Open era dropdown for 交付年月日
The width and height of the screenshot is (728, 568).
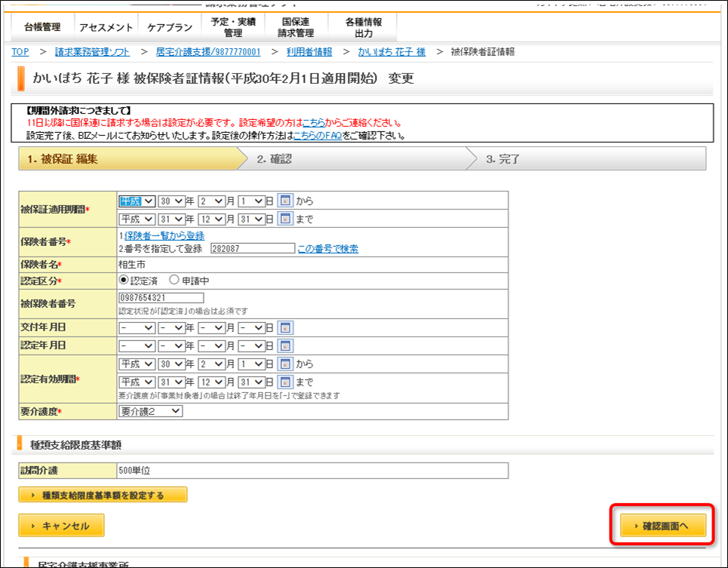pyautogui.click(x=137, y=328)
